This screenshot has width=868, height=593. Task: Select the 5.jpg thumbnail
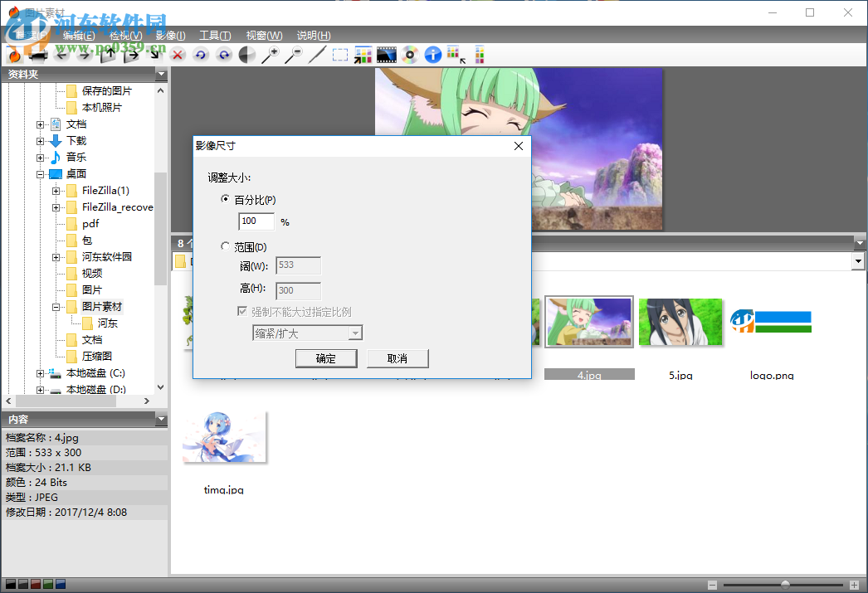tap(680, 322)
